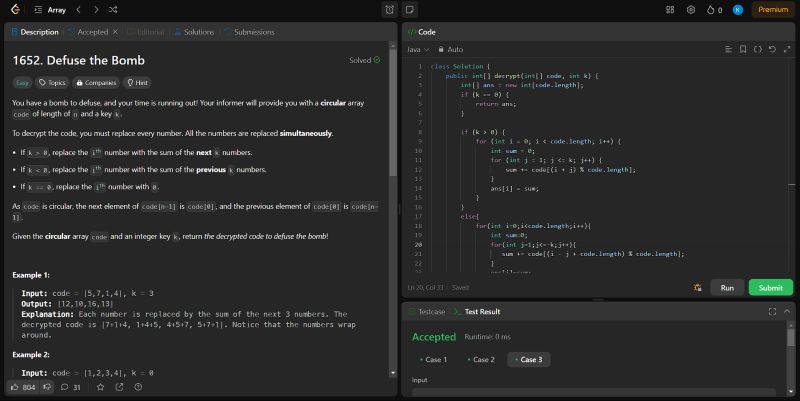Viewport: 800px width, 401px height.
Task: Star this problem as favorite
Action: [100, 387]
